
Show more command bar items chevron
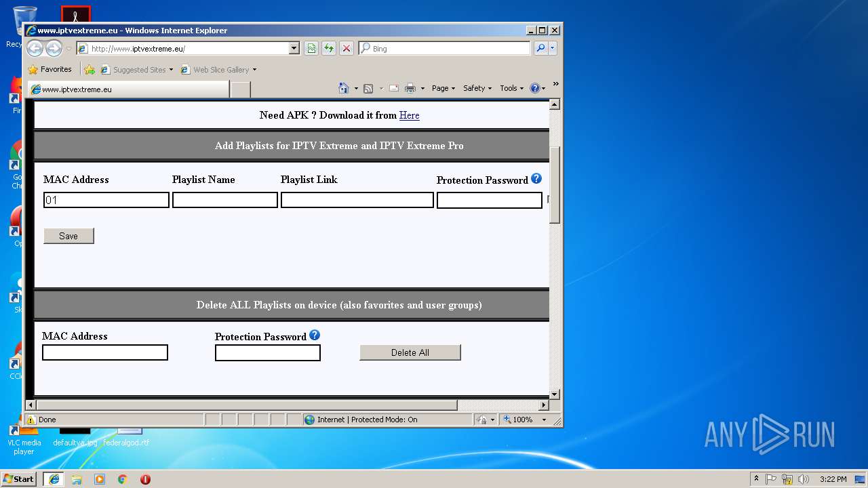point(555,84)
